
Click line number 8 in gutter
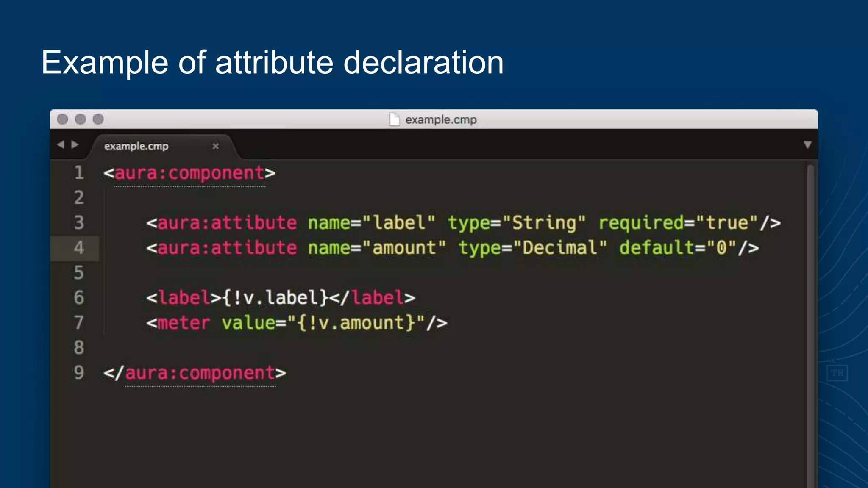pos(79,348)
